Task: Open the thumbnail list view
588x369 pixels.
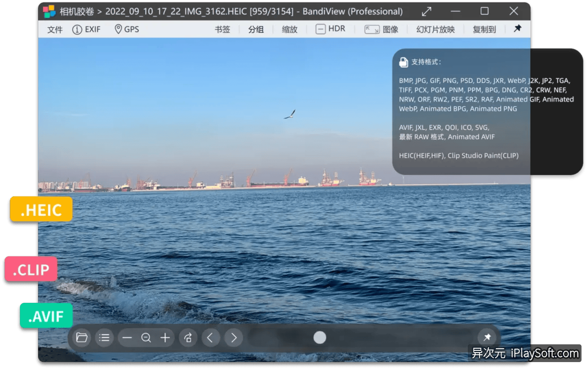Action: coord(104,337)
